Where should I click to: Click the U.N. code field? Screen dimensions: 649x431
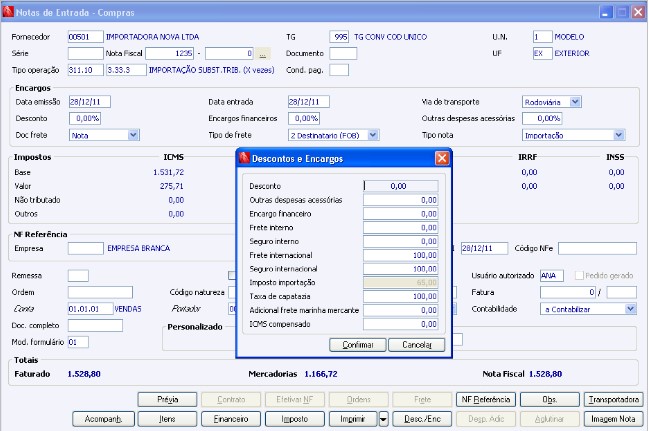pos(542,37)
